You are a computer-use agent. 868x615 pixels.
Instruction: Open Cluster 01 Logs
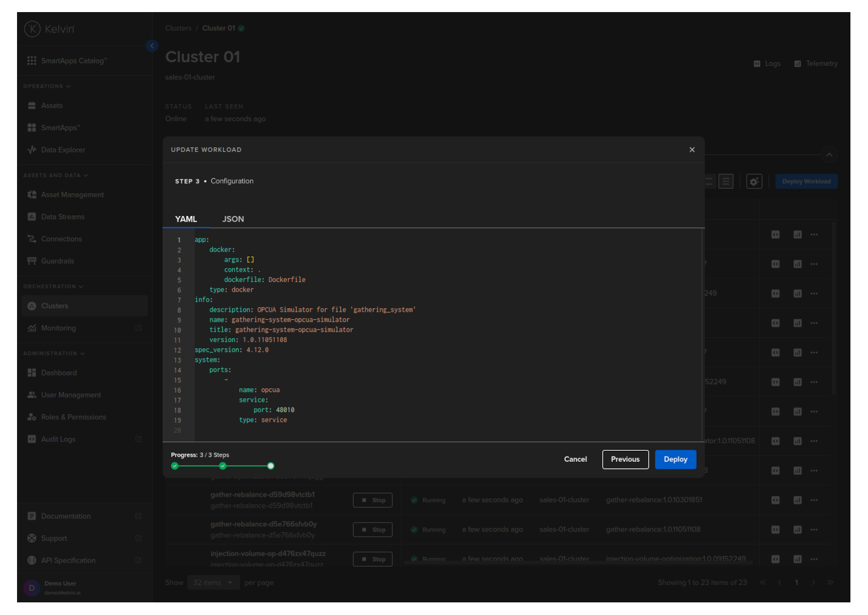coord(767,64)
